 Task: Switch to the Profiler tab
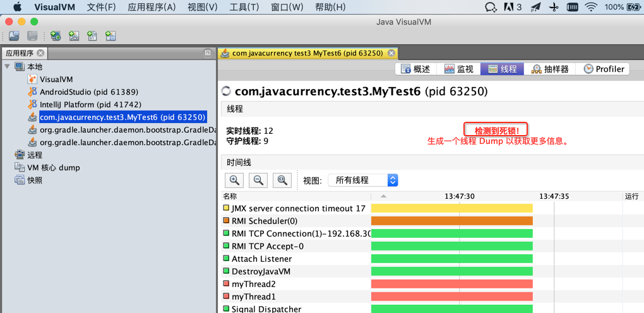click(602, 69)
